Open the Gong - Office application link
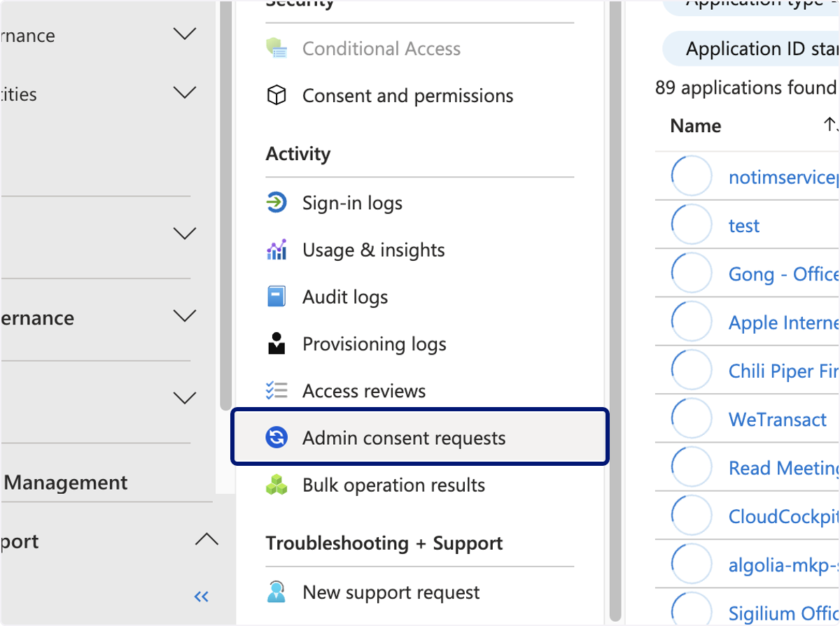The width and height of the screenshot is (840, 626). tap(784, 273)
